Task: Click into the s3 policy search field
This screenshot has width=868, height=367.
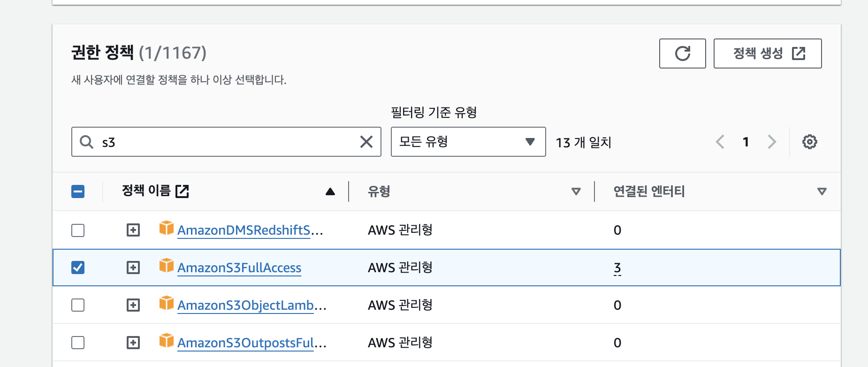Action: point(226,142)
